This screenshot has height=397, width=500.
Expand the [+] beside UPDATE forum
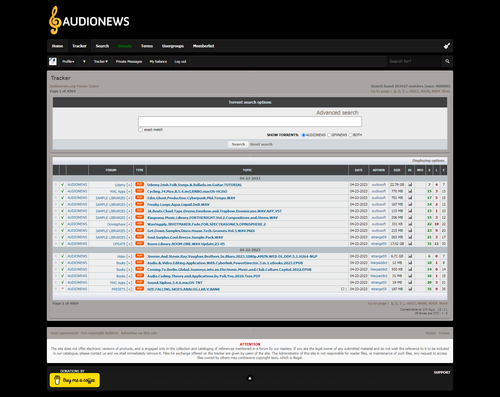129,244
